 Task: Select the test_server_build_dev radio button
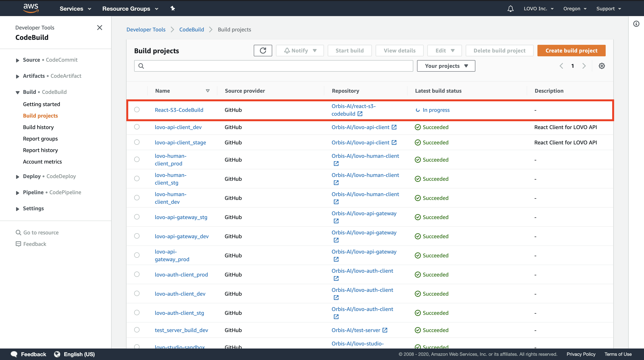(137, 330)
